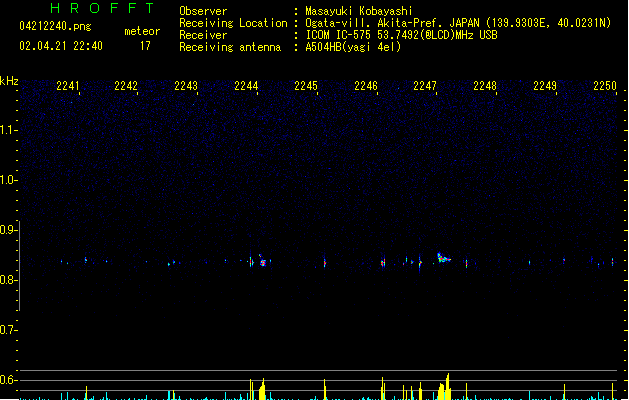Viewport: 629px width, 400px height.
Task: Click the 0.8 kHz axis label
Action: (x=8, y=280)
